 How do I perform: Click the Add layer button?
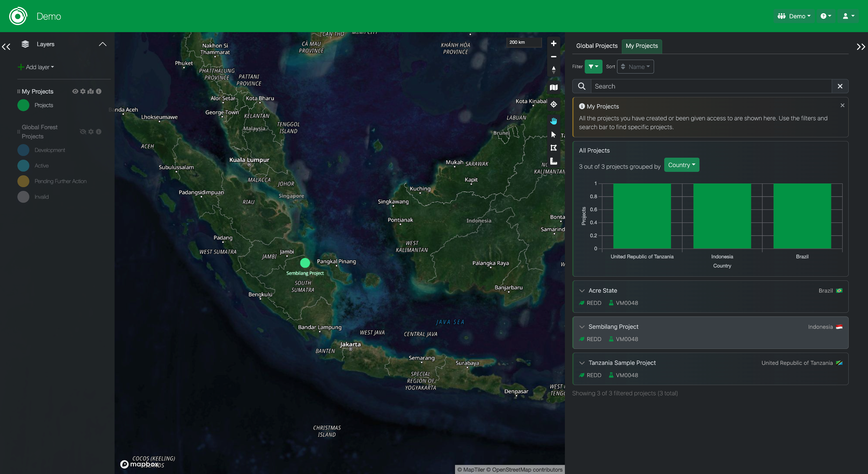(x=36, y=67)
